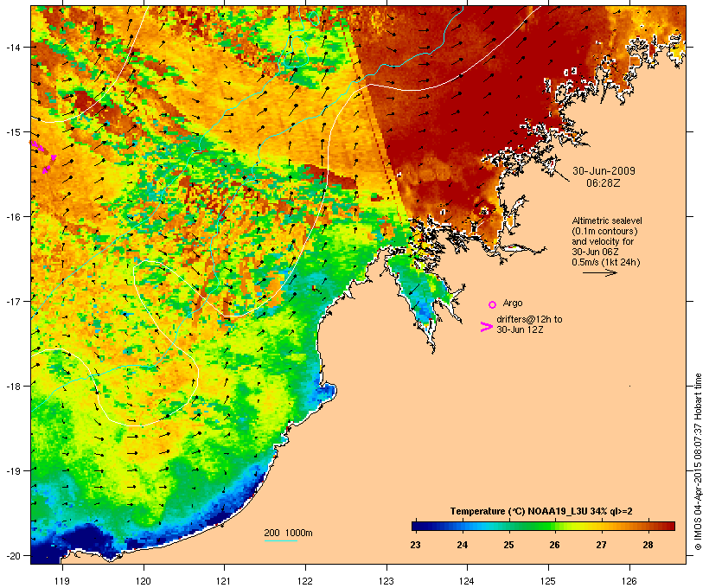Click the IMOS Hobart time copyright text
The width and height of the screenshot is (709, 588).
699,462
